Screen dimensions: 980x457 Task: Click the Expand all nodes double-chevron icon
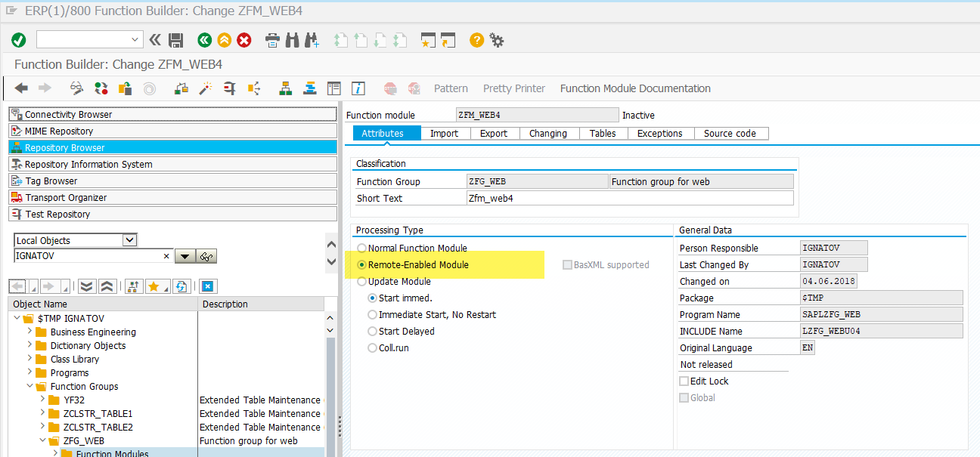87,286
